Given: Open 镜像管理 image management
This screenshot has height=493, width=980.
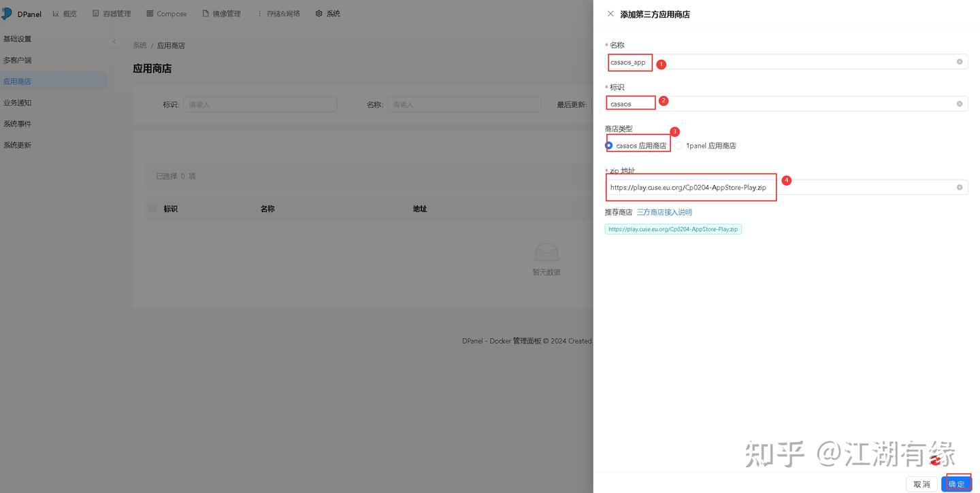Looking at the screenshot, I should click(221, 13).
